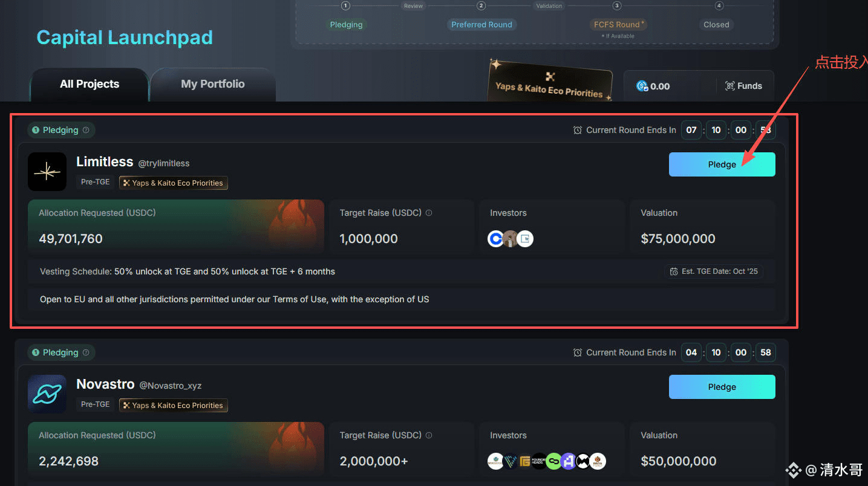Click the Preferred Round stage label
The height and width of the screenshot is (486, 868).
click(x=481, y=25)
